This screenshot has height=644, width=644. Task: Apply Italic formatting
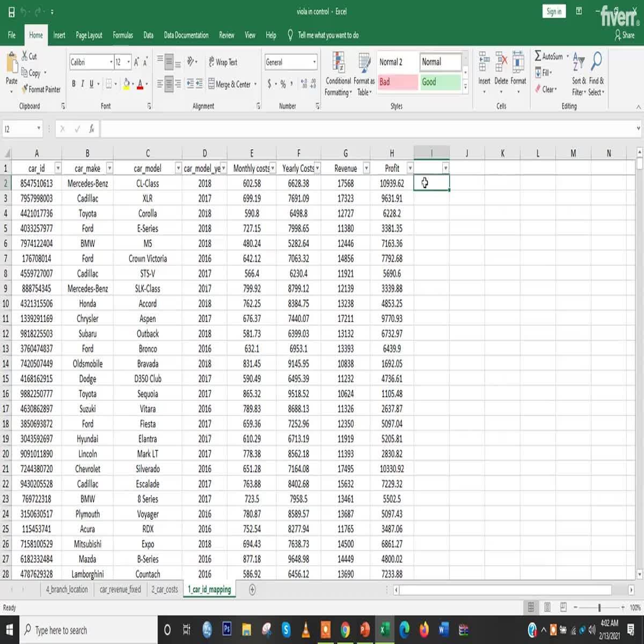(82, 84)
